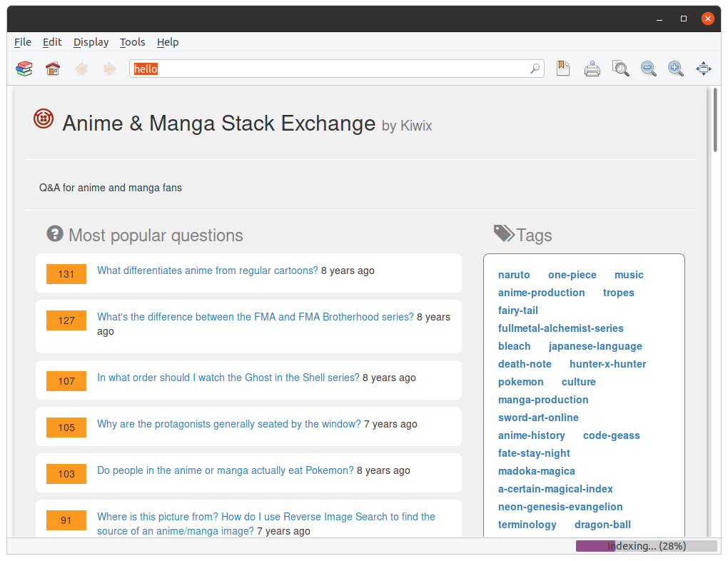Click the 127 vote count badge
This screenshot has height=561, width=728.
point(66,320)
